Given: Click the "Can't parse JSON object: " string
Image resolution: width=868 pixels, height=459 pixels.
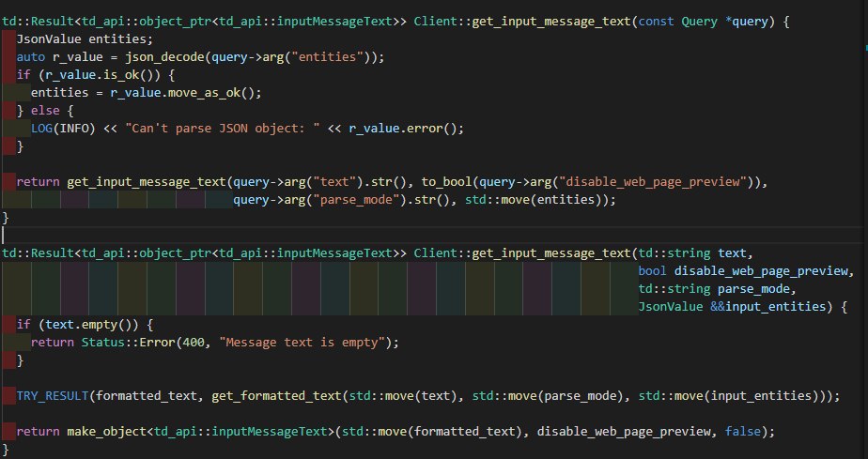Looking at the screenshot, I should coord(223,129).
